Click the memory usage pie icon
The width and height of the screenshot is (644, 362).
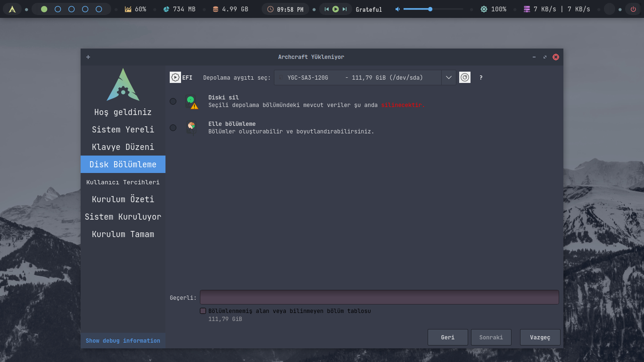coord(166,9)
